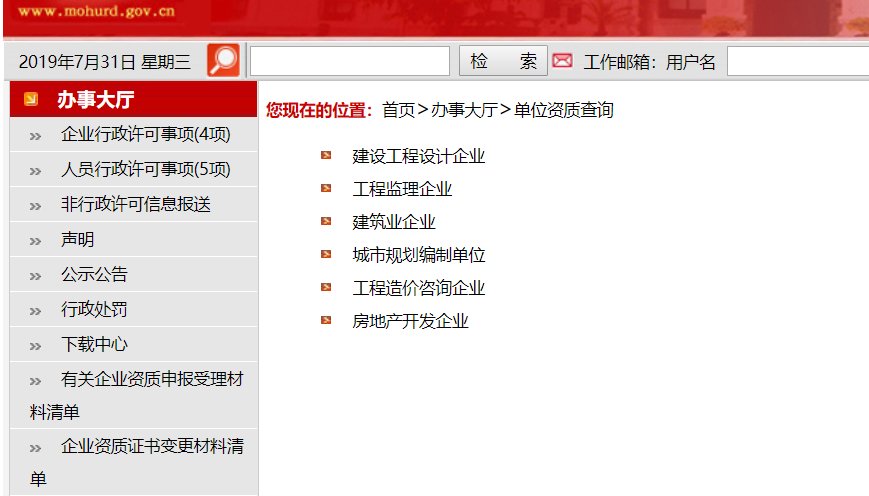Click chevron icon beside 下载中心

click(35, 346)
